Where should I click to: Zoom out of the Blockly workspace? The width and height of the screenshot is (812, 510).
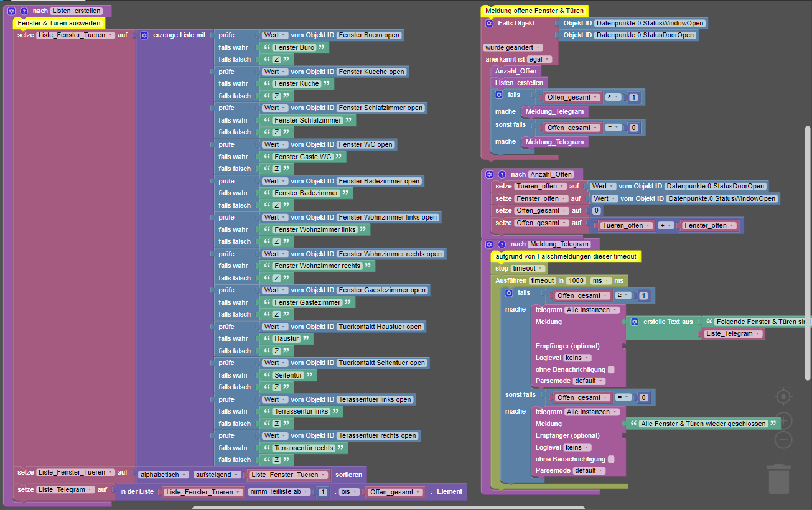783,440
